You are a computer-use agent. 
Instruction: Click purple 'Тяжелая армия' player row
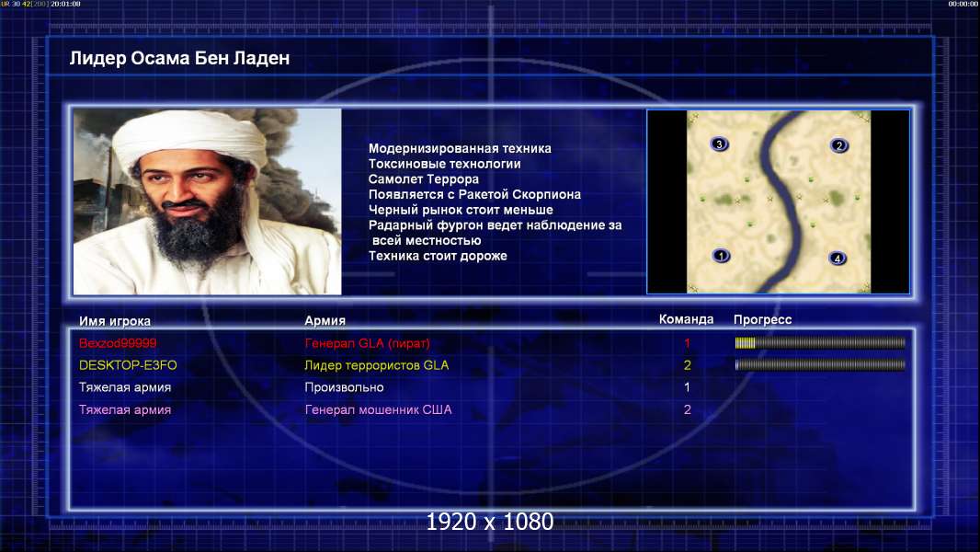[x=491, y=410]
